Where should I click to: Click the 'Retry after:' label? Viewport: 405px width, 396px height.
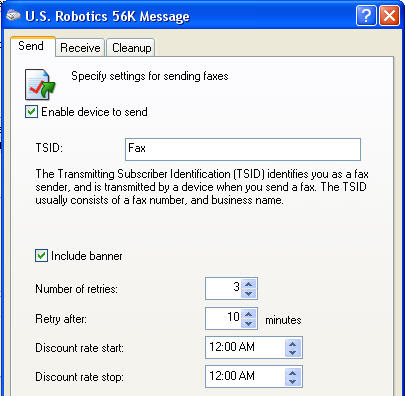(x=61, y=319)
